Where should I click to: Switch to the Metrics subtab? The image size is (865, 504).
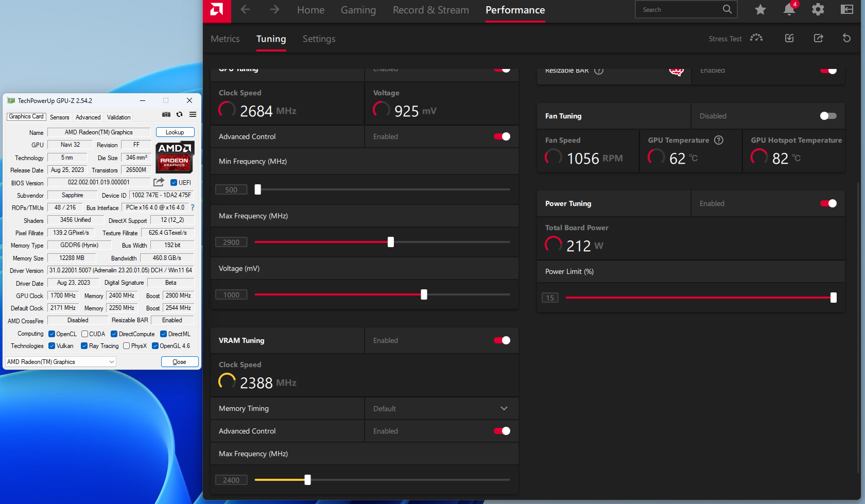(x=225, y=39)
